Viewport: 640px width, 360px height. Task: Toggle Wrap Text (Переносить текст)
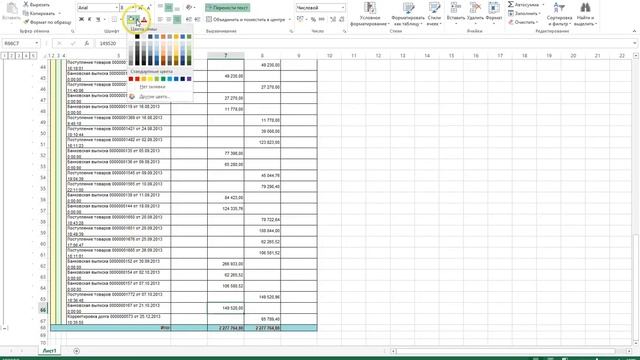coord(227,8)
